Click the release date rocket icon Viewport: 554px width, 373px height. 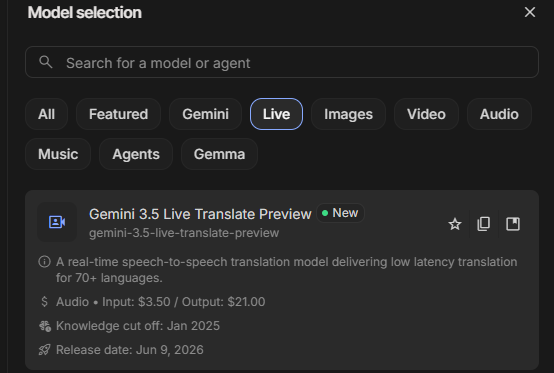(45, 350)
